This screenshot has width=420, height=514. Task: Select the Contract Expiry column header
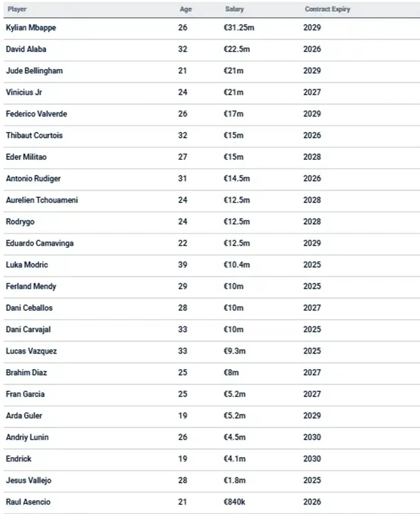[328, 9]
